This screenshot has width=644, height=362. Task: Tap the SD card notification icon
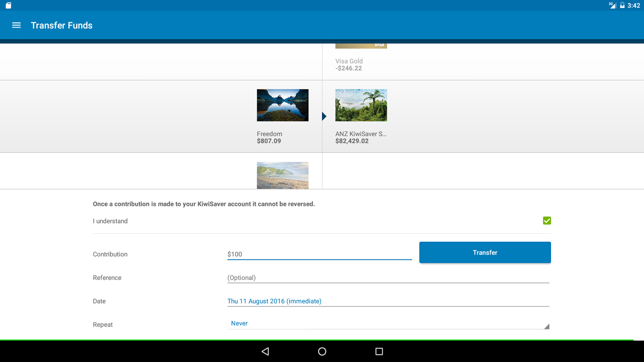[x=8, y=5]
